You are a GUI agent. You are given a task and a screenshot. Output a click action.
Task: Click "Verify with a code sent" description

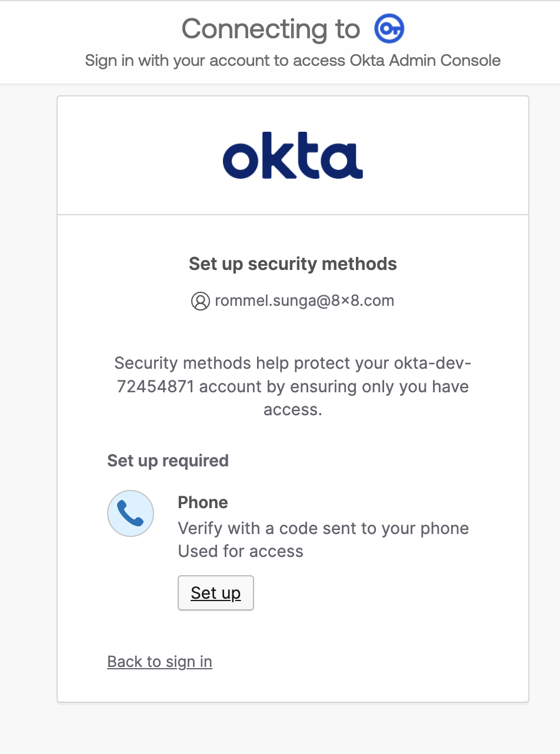(323, 528)
